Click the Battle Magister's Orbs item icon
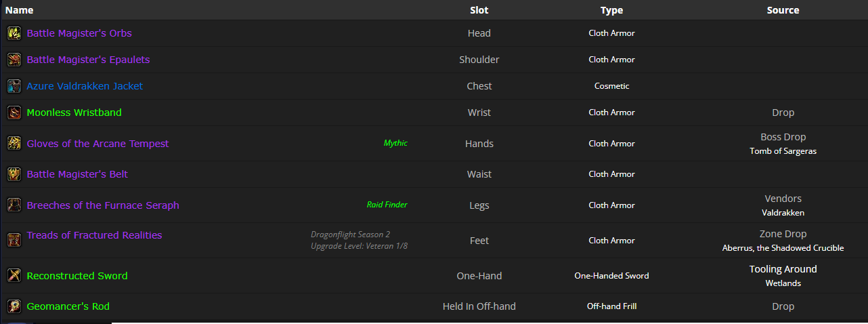The width and height of the screenshot is (868, 324). tap(14, 33)
